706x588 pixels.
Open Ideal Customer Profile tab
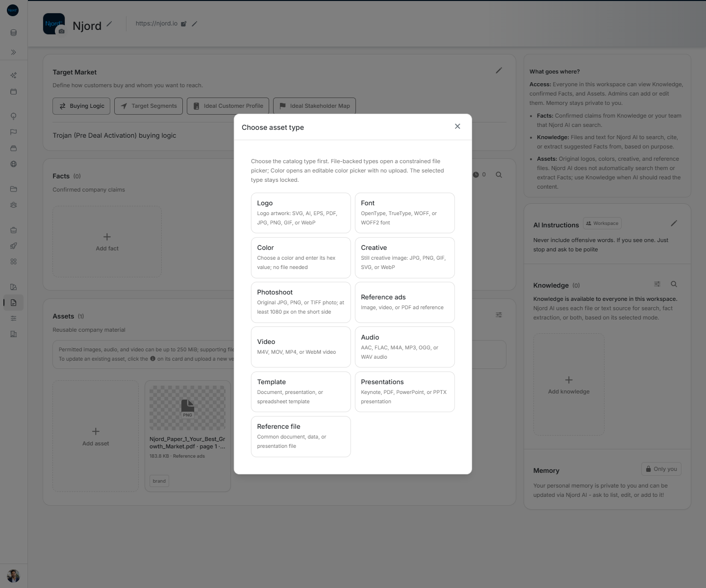(x=228, y=106)
